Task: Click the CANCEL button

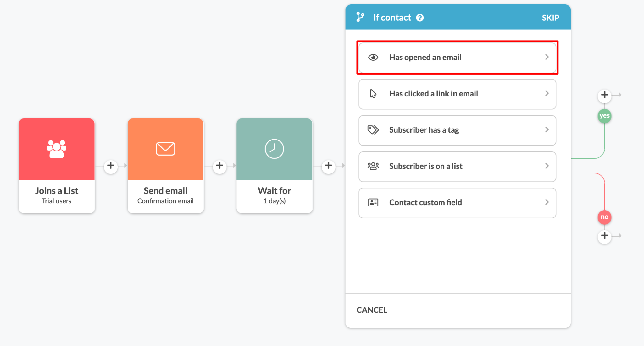Action: pos(372,310)
